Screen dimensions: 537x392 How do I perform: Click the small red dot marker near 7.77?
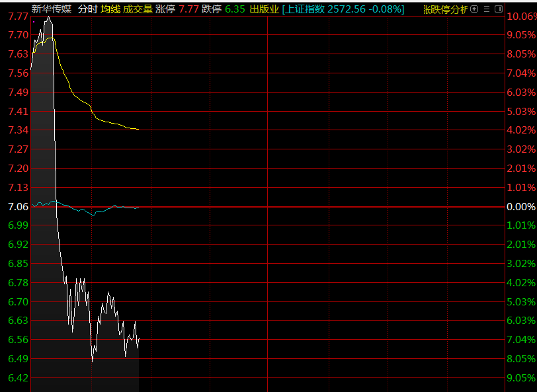tap(33, 22)
